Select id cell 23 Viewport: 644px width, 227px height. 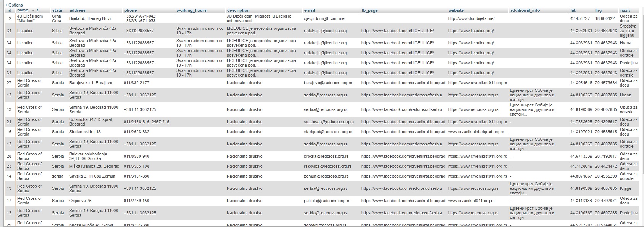(x=9, y=166)
